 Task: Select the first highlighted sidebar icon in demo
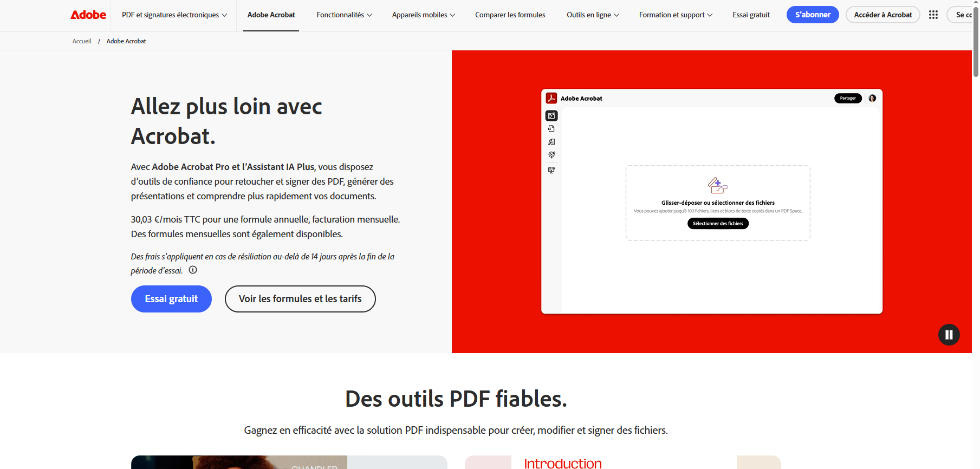point(551,115)
